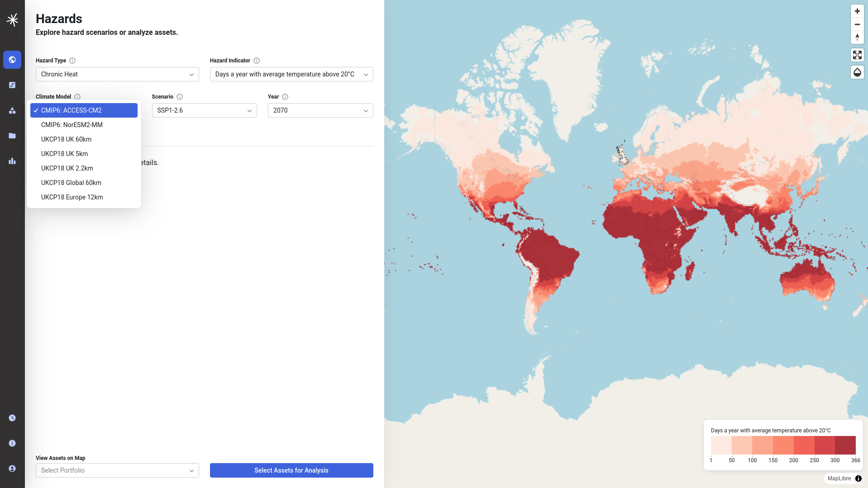Expand the Year 2070 dropdown
Viewport: 868px width, 488px height.
[320, 110]
